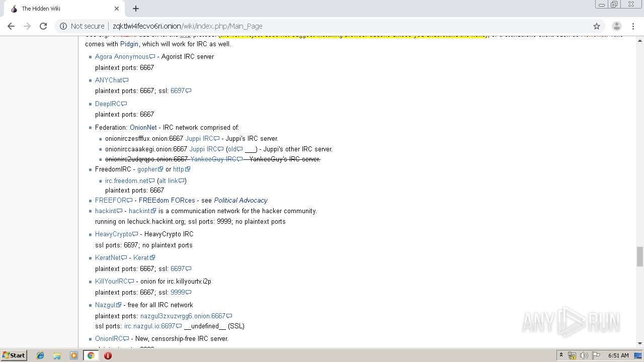The width and height of the screenshot is (644, 362).
Task: Open Juppi IRC link for onionirczesfffux
Action: pyautogui.click(x=202, y=139)
